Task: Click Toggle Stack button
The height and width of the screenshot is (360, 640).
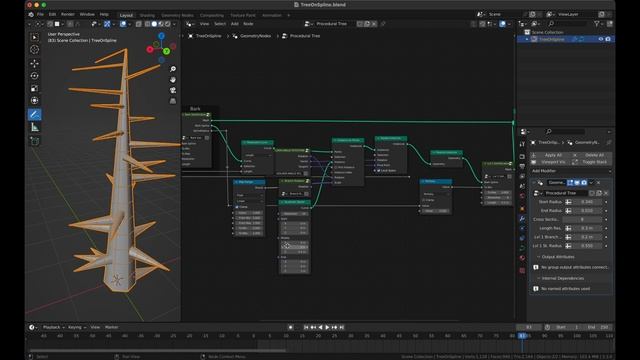Action: [591, 162]
